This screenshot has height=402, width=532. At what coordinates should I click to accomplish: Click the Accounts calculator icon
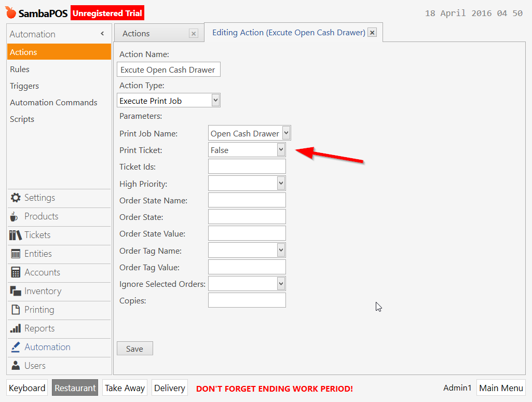pyautogui.click(x=16, y=272)
